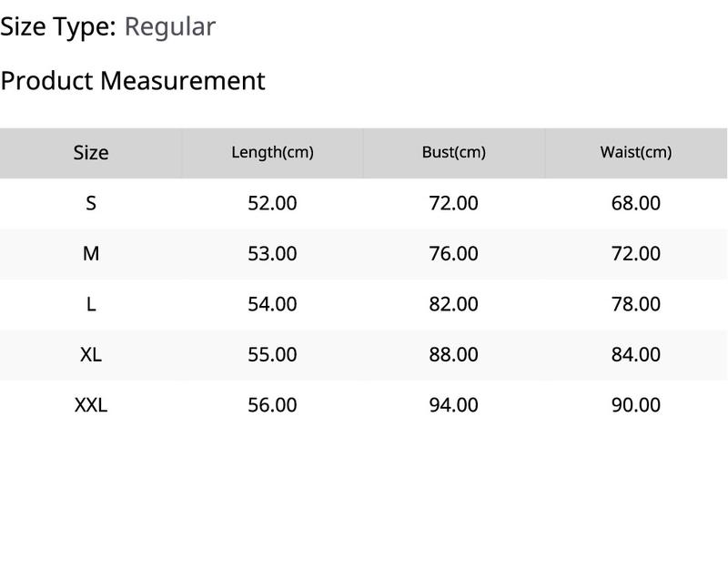728x580 pixels.
Task: Click the 52.00 length value for S
Action: 272,203
